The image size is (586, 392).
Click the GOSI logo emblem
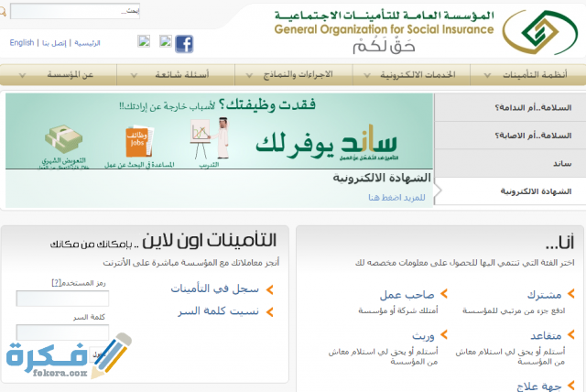click(x=539, y=32)
